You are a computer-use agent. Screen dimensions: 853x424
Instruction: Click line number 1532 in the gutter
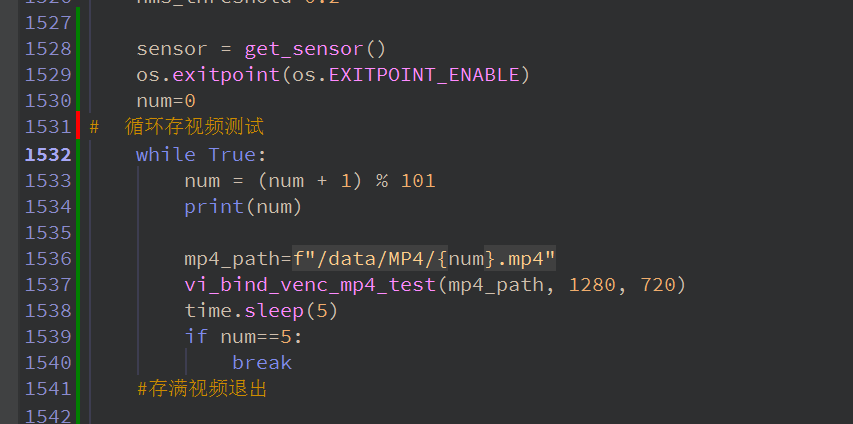click(46, 154)
